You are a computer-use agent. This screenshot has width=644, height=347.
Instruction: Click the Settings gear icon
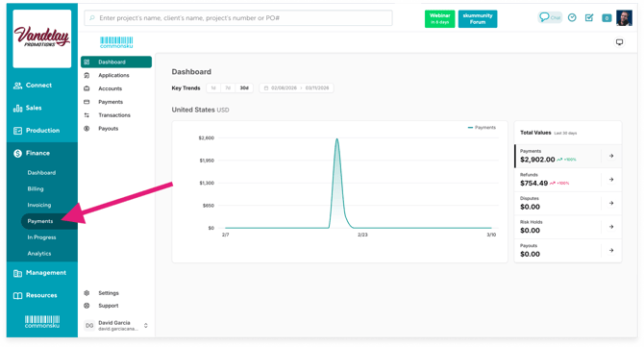coord(87,293)
